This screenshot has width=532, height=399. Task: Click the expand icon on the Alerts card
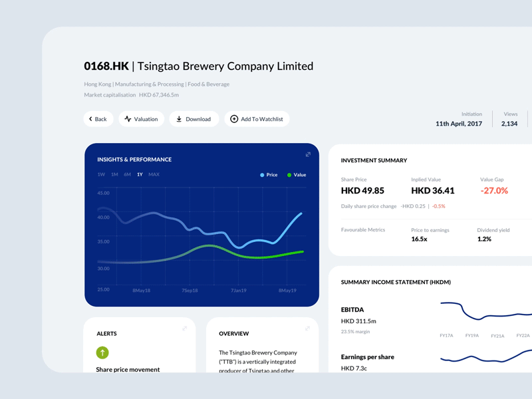tap(185, 328)
